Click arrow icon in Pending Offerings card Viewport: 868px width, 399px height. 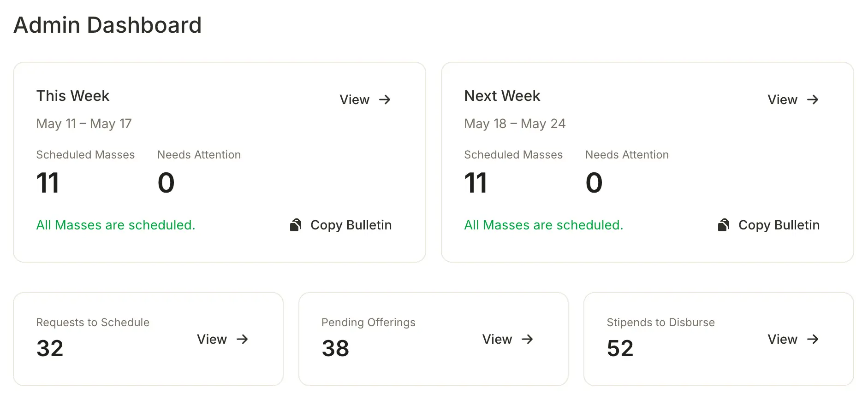pyautogui.click(x=527, y=339)
